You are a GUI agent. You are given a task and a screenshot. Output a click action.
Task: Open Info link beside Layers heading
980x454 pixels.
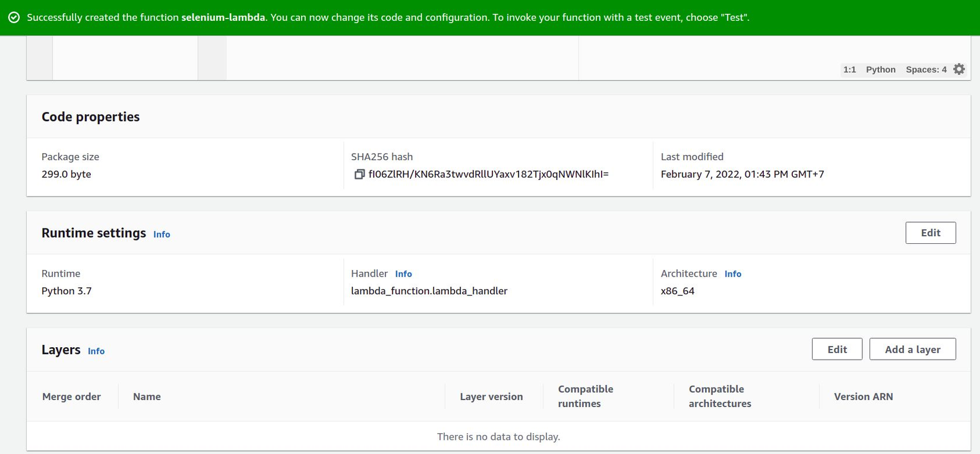(96, 351)
